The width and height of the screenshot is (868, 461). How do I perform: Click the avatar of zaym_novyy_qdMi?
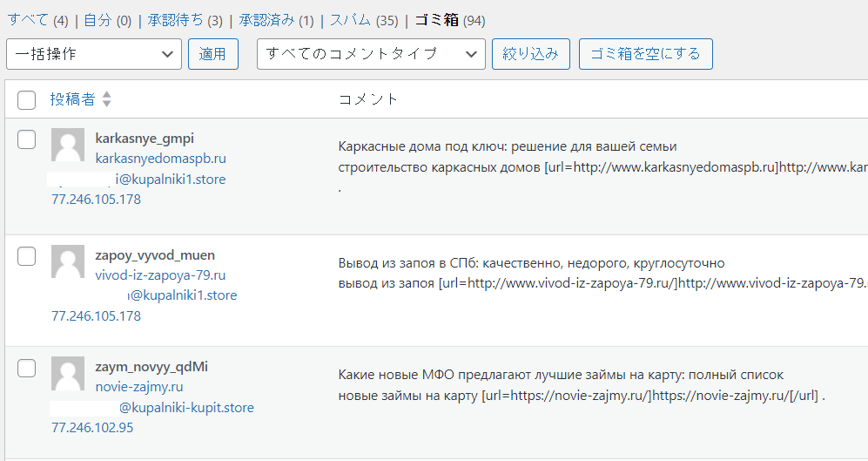68,373
